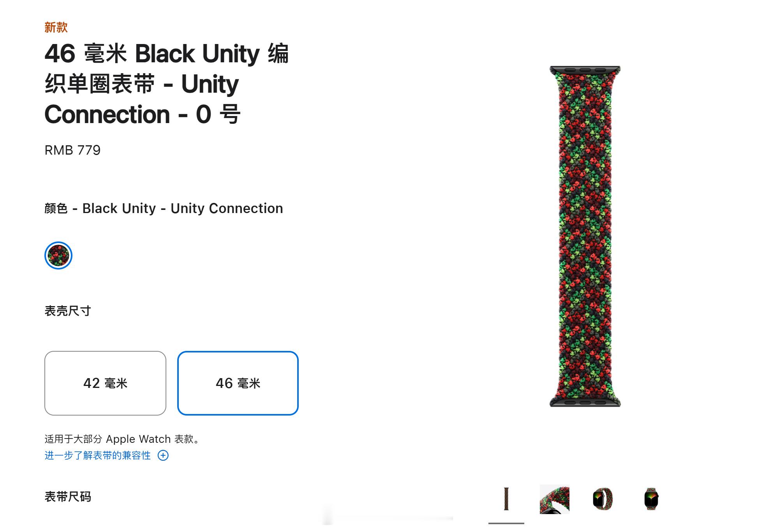This screenshot has height=532, width=772.
Task: Click the 适用于大部分 Apple Watch 表款 text
Action: coord(122,439)
